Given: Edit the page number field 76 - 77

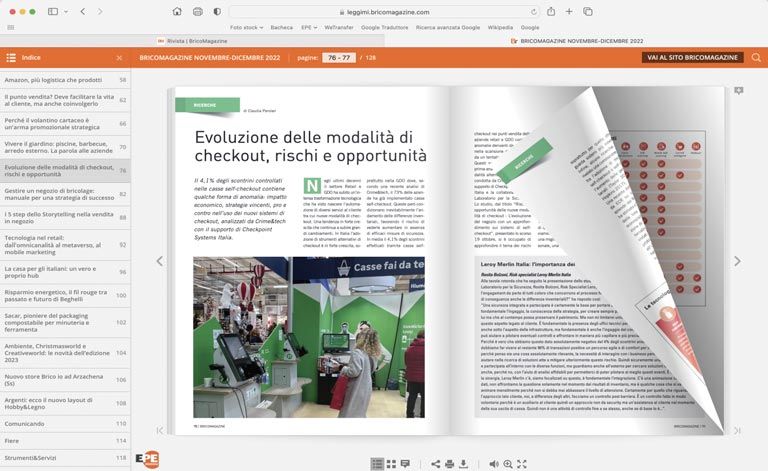Looking at the screenshot, I should click(339, 57).
